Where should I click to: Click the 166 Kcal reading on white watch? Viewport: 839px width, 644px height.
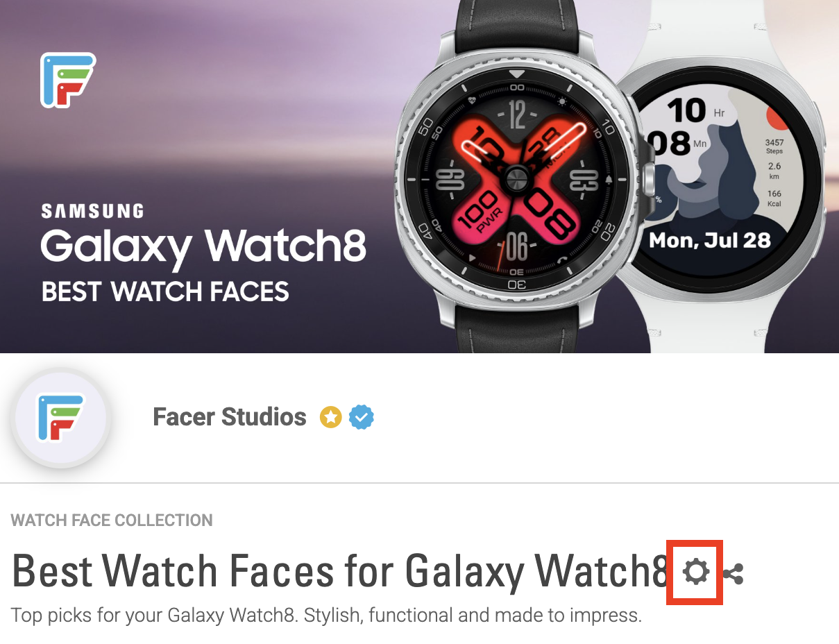click(774, 198)
